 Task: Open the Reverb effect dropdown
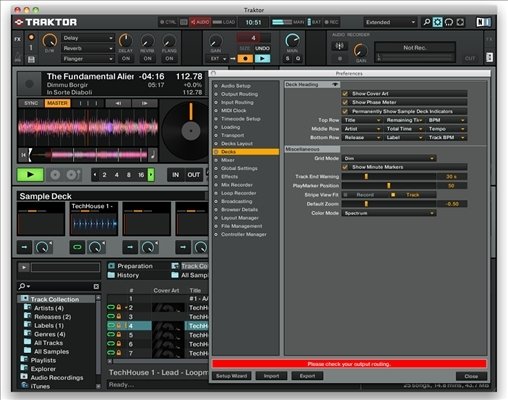88,48
